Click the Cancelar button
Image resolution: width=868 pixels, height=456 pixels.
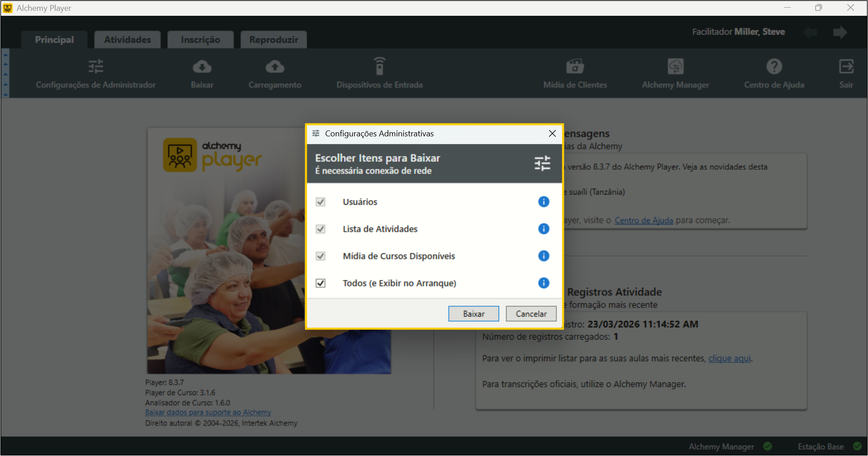point(531,314)
